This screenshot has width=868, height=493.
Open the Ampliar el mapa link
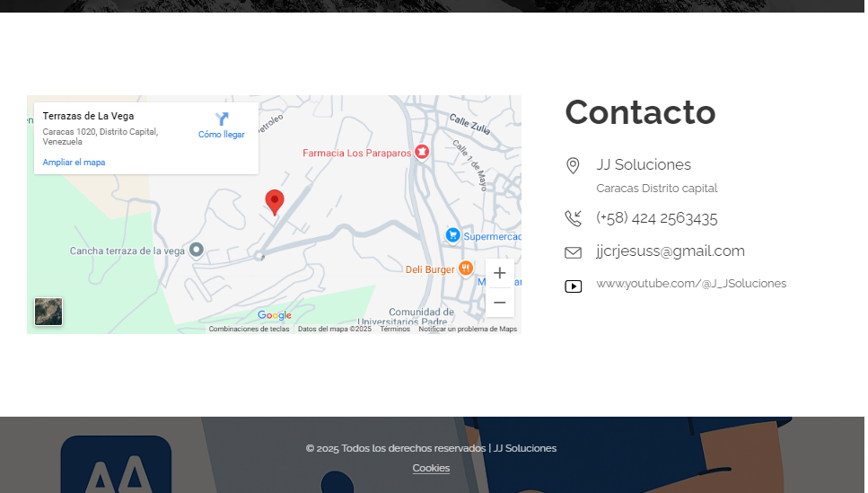tap(74, 163)
